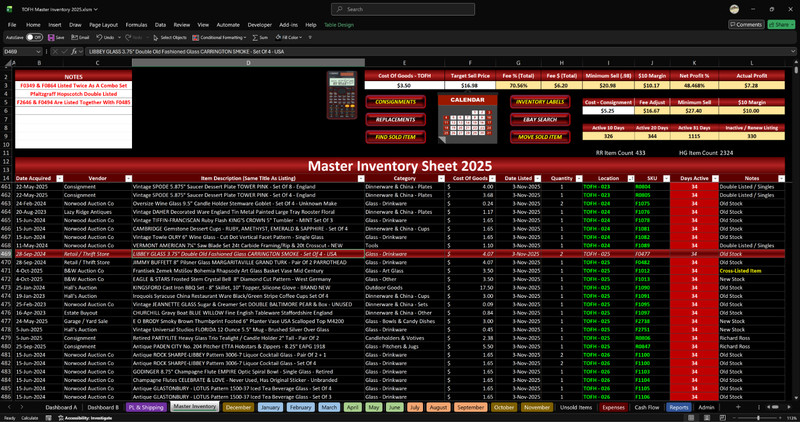Open the Days Active filter dropdown
This screenshot has height=422, width=800.
[x=715, y=179]
